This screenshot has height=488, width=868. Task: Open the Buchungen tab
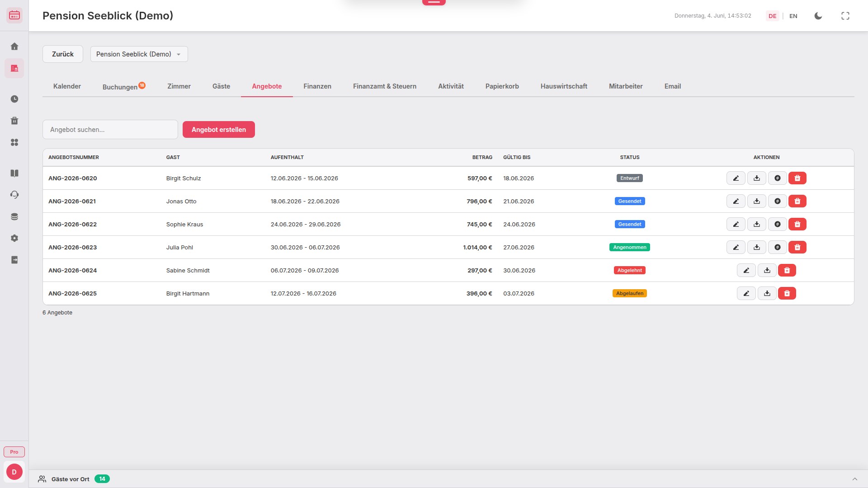[124, 86]
